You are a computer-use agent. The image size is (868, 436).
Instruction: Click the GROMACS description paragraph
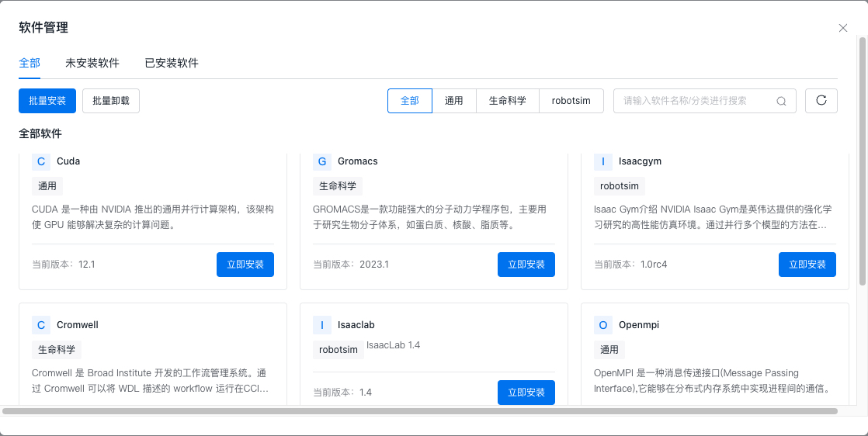click(x=430, y=217)
